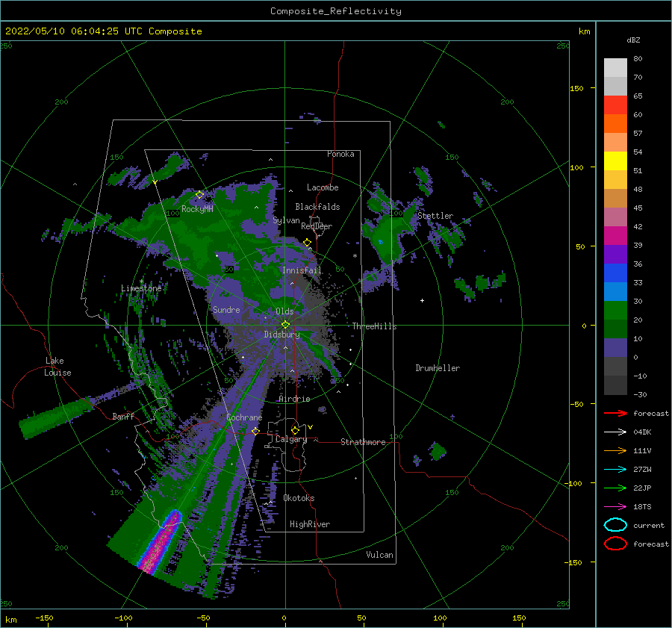Click the HighRiver map label
The width and height of the screenshot is (672, 628).
click(x=310, y=524)
